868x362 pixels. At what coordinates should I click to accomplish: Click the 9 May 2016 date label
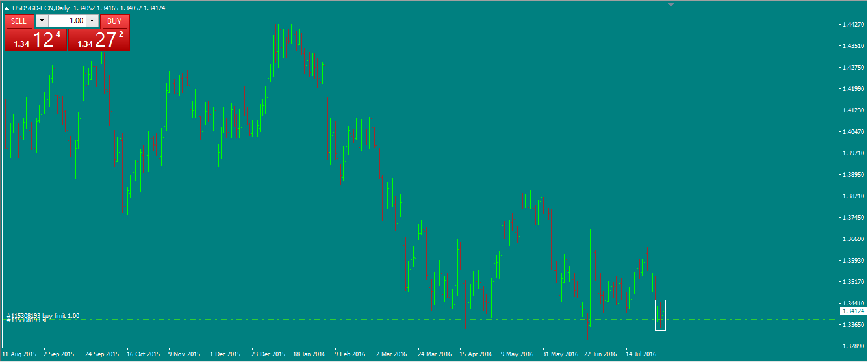(517, 355)
